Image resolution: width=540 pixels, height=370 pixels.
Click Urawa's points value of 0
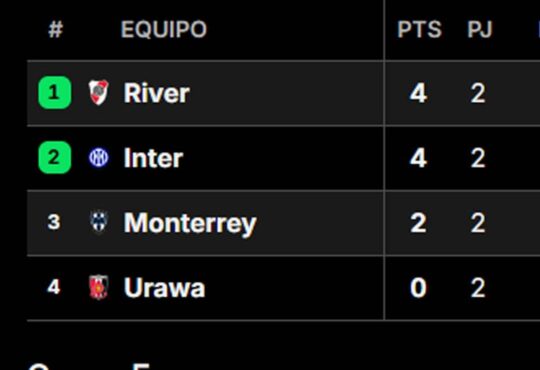click(418, 288)
